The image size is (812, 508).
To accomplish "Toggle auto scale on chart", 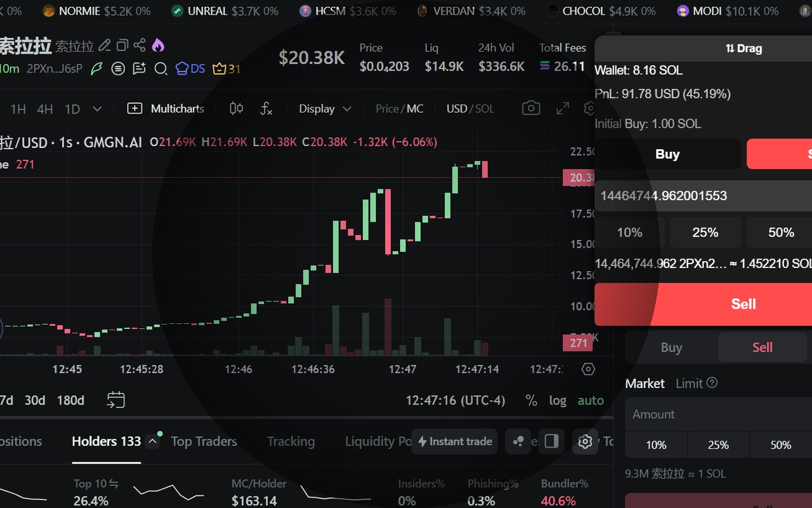I will click(x=591, y=400).
